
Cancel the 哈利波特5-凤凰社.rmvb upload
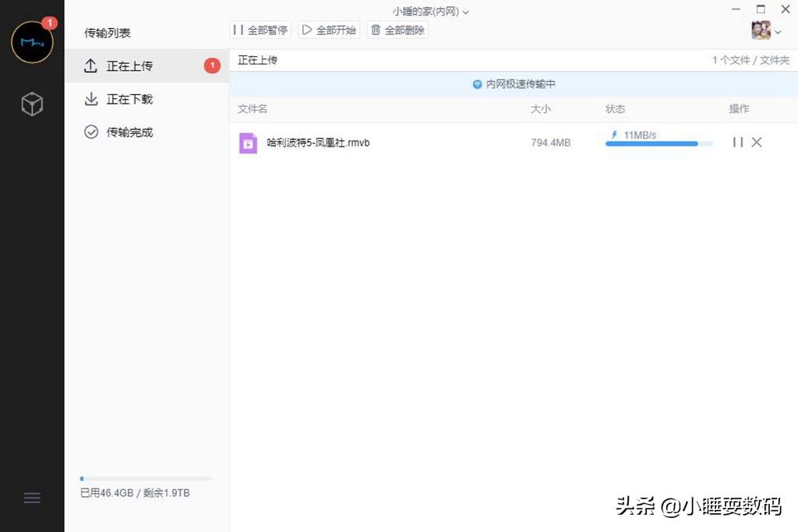pyautogui.click(x=757, y=143)
